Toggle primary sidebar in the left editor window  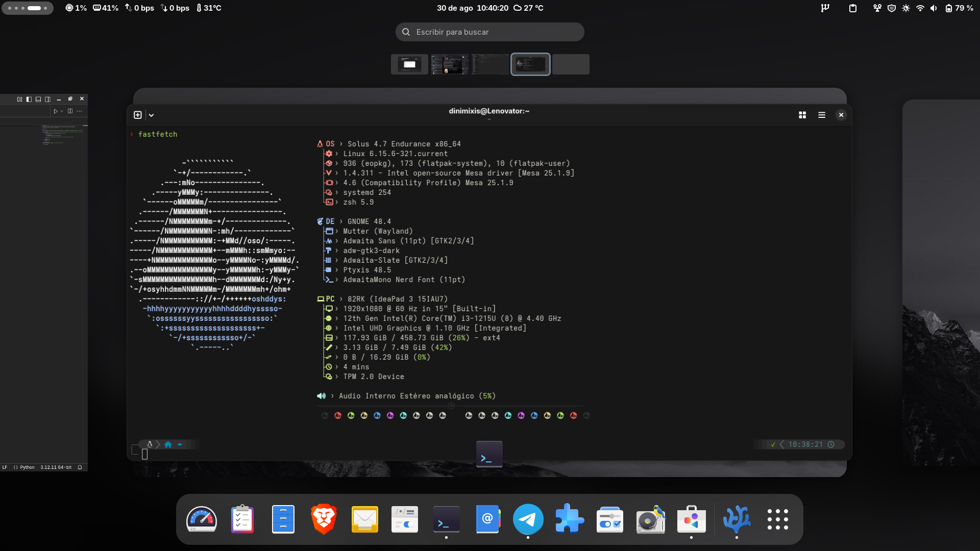[29, 99]
